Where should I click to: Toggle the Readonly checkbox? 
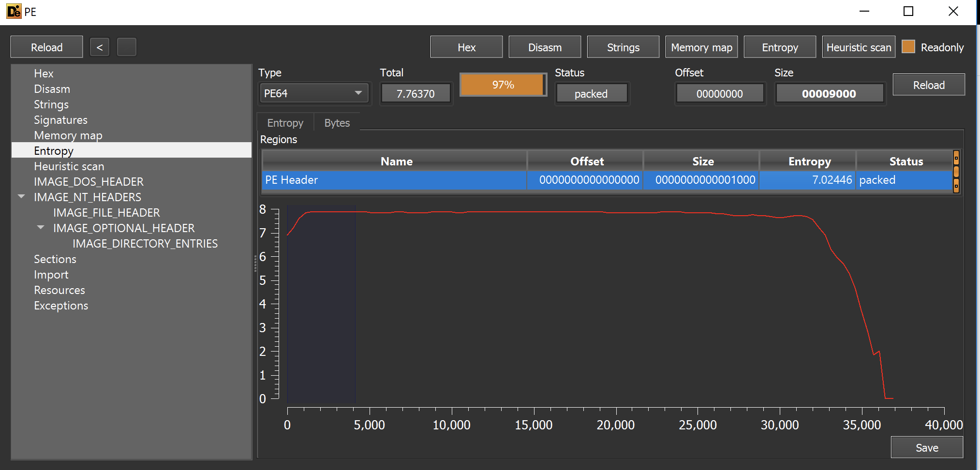coord(908,47)
